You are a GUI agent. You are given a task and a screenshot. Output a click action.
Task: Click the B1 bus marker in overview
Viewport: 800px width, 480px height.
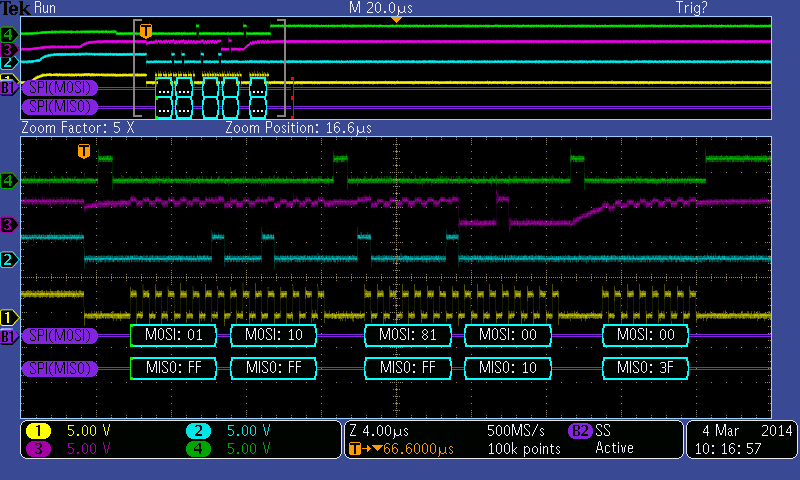coord(8,88)
